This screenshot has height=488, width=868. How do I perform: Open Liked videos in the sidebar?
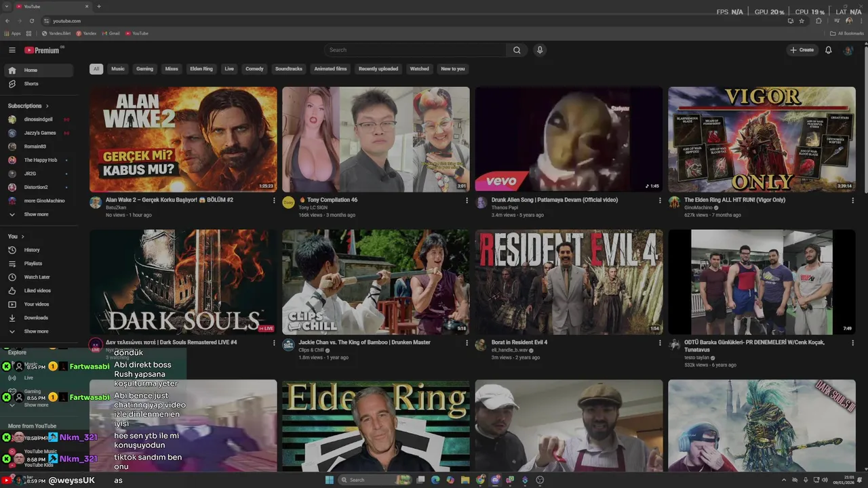tap(39, 291)
